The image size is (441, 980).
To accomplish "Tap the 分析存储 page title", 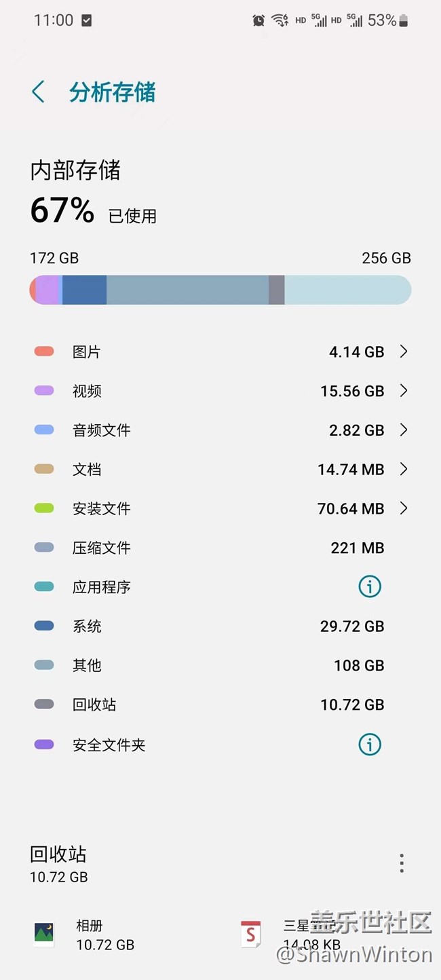I will point(112,92).
